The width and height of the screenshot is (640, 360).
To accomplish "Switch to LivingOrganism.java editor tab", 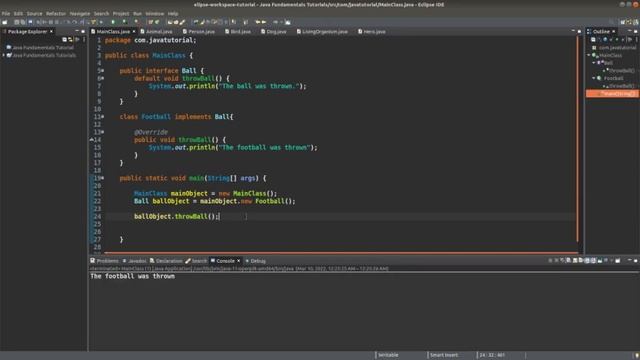I will tap(322, 31).
